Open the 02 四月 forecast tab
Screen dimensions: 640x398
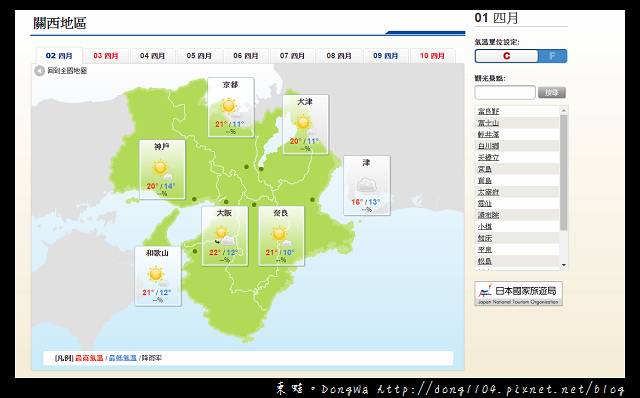point(59,56)
